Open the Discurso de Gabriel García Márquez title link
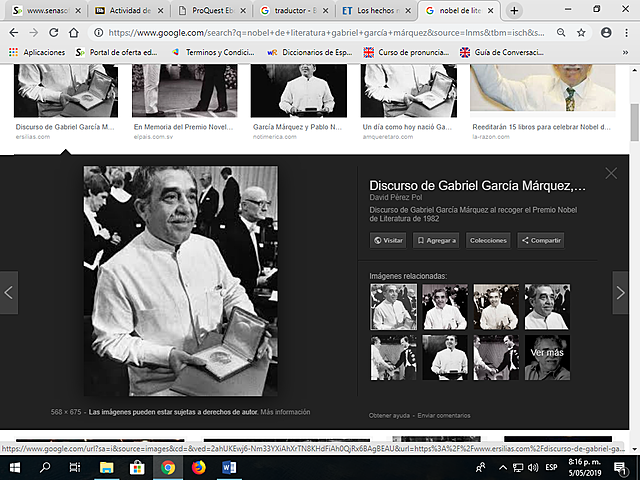This screenshot has width=640, height=480. tap(477, 186)
